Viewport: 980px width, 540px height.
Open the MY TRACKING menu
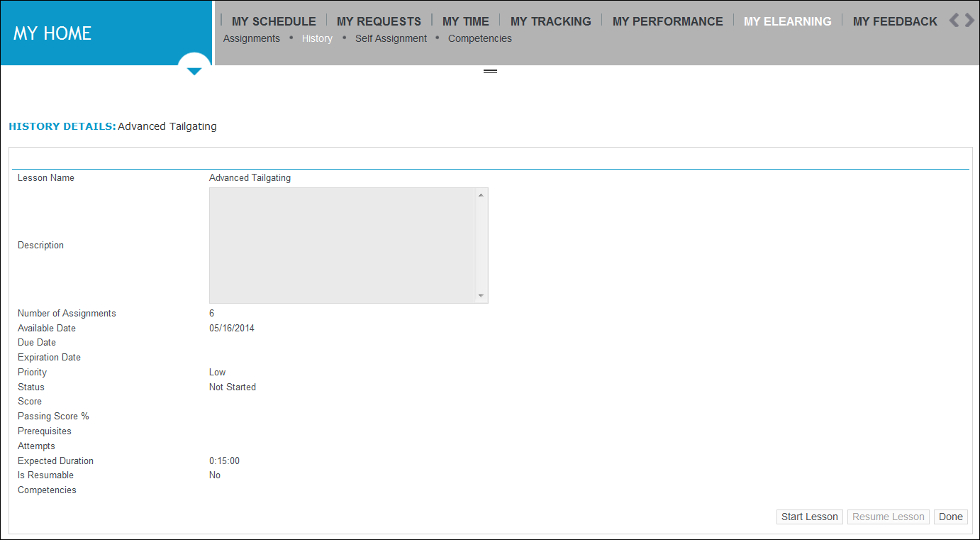pyautogui.click(x=551, y=21)
